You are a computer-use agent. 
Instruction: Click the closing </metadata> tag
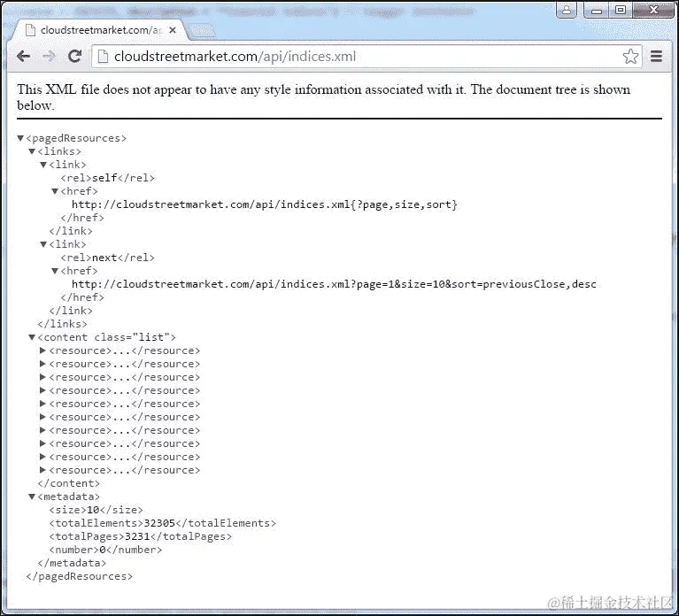pyautogui.click(x=72, y=563)
